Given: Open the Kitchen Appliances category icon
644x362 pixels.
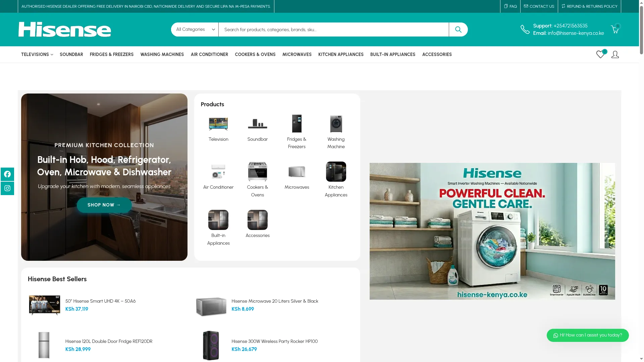Looking at the screenshot, I should (336, 172).
